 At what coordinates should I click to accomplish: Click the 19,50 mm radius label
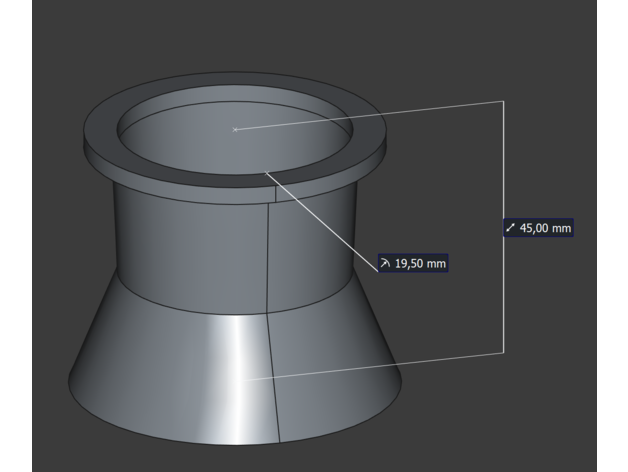pyautogui.click(x=412, y=263)
